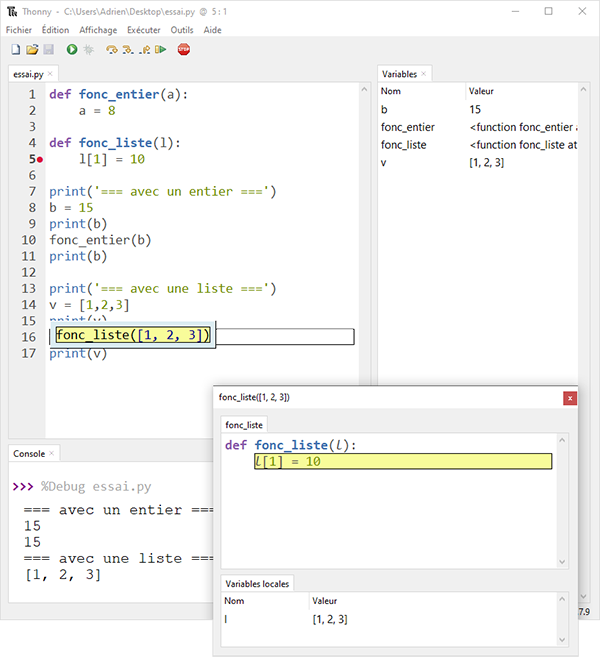The image size is (600, 665).
Task: Click the Debug current script bug icon
Action: tap(88, 49)
